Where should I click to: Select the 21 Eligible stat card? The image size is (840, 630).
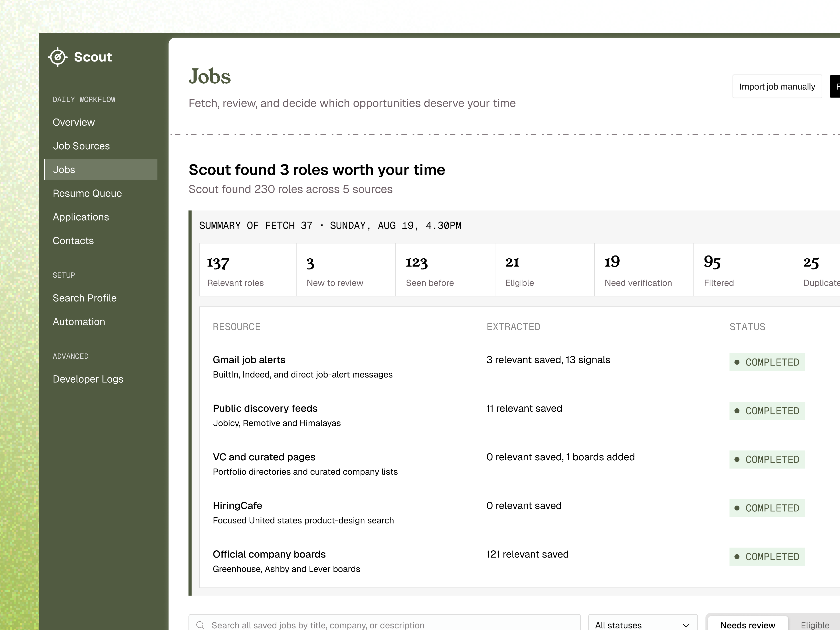pyautogui.click(x=545, y=270)
